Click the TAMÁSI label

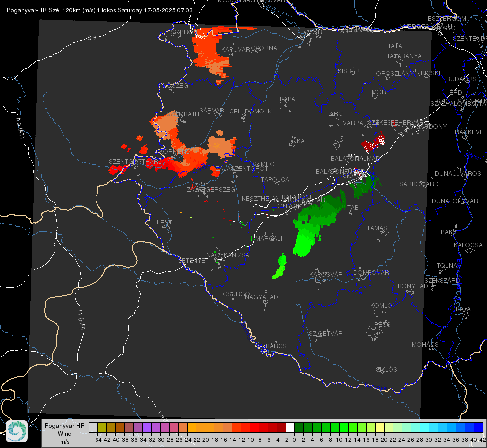pos(378,228)
